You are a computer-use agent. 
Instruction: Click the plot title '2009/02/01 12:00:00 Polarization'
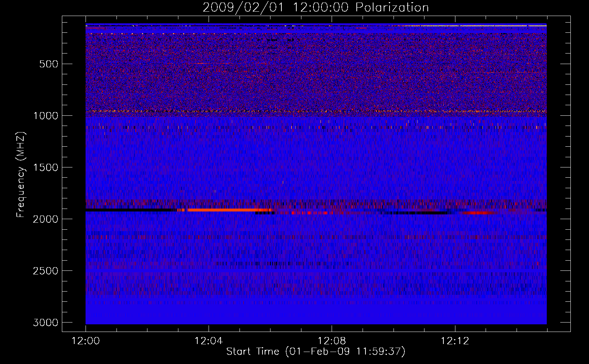pos(316,8)
